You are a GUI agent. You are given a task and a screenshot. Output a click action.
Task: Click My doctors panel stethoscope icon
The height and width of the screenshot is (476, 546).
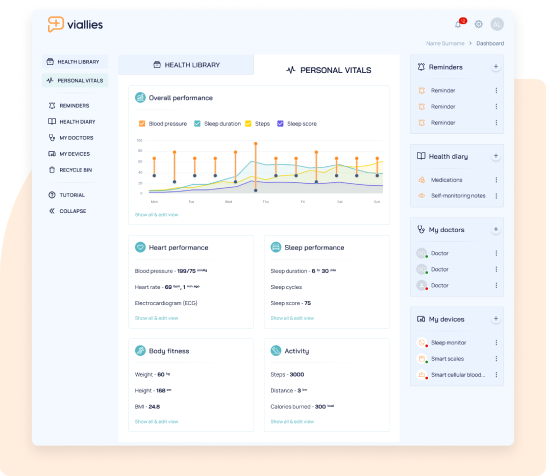[x=421, y=229]
